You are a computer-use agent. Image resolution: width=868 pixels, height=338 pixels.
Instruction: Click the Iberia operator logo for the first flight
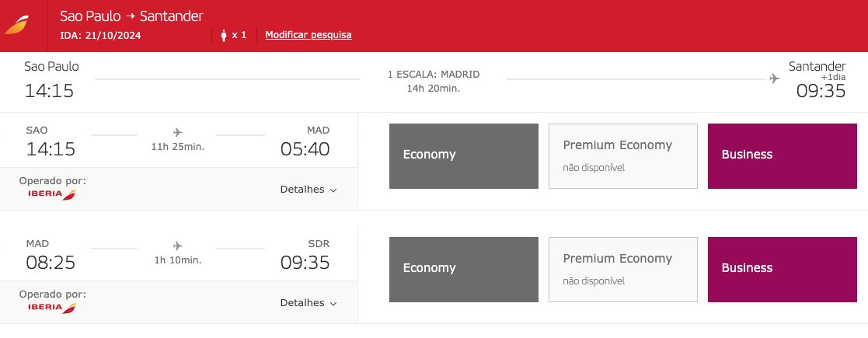point(52,194)
